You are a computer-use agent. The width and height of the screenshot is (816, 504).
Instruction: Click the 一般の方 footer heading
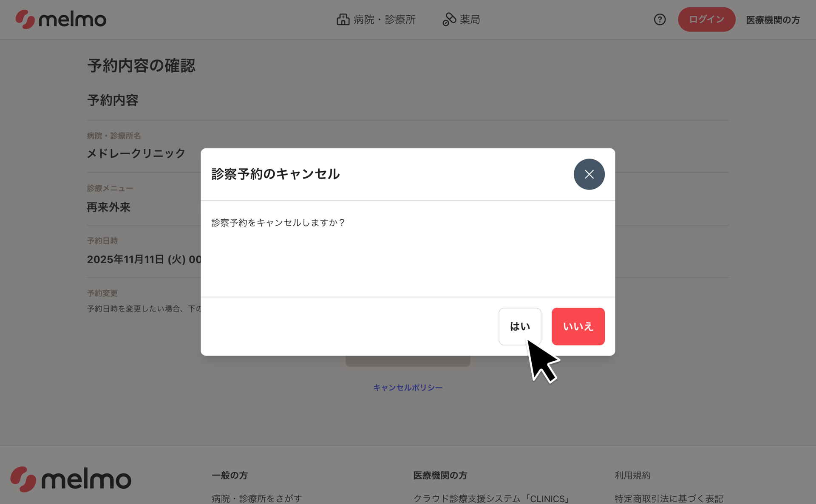coord(229,476)
